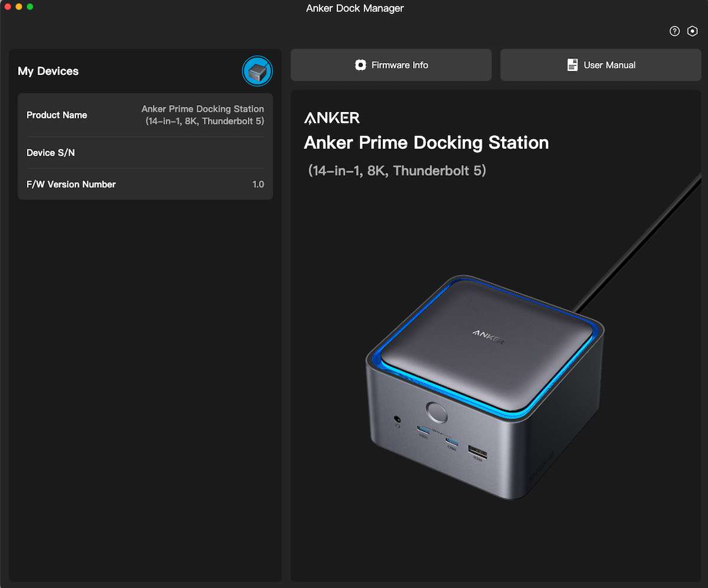This screenshot has height=588, width=708.
Task: Click the Anker Prime Docking Station title
Action: click(425, 142)
